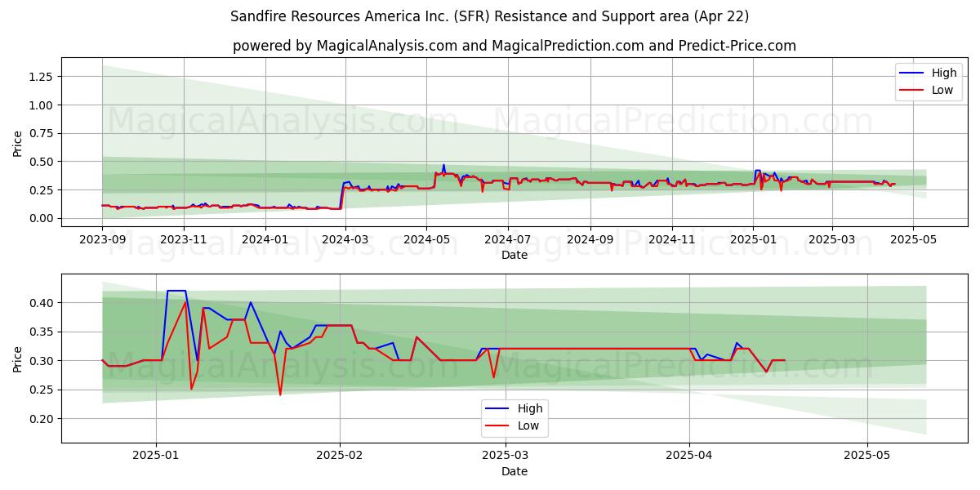
Task: Click the '2025-05' tick of the lower chart
Action: [867, 457]
